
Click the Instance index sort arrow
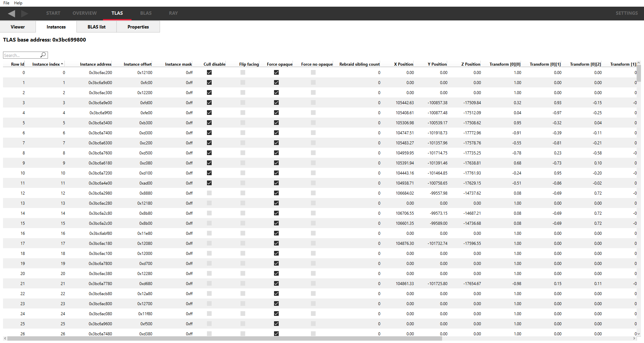point(62,64)
